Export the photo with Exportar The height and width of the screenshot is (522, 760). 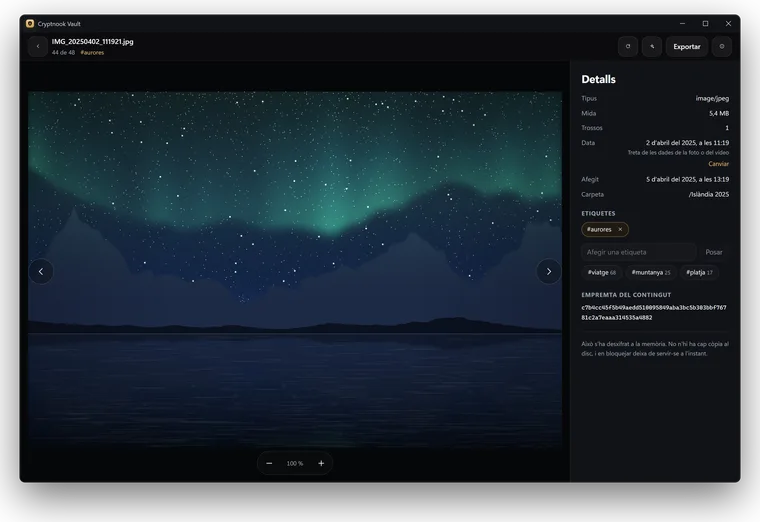687,47
